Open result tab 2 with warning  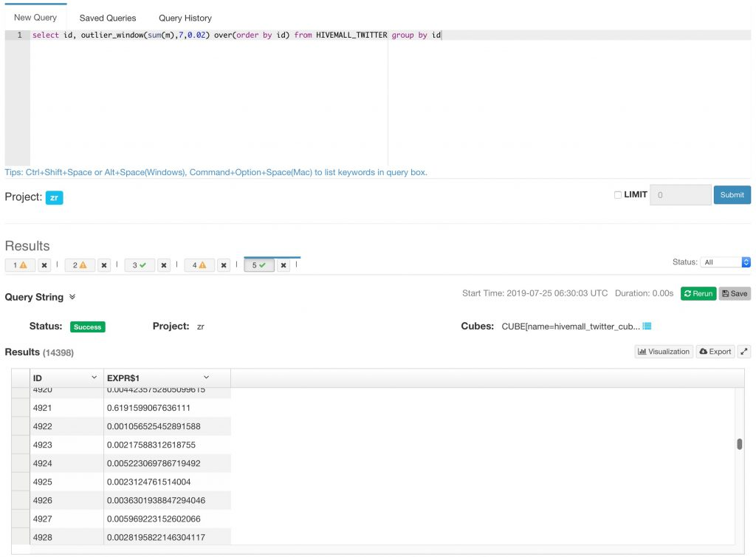tap(80, 265)
